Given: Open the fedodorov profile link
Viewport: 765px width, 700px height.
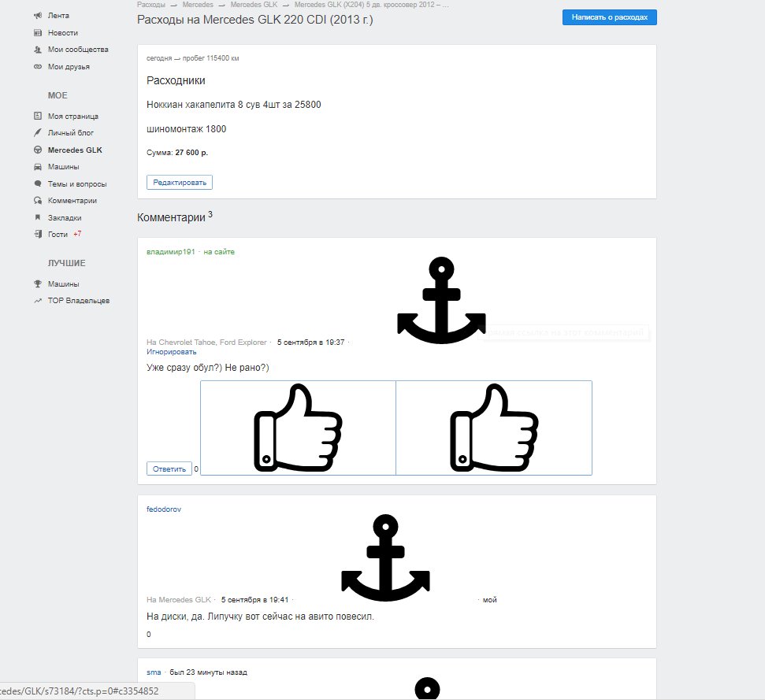Looking at the screenshot, I should pyautogui.click(x=164, y=509).
